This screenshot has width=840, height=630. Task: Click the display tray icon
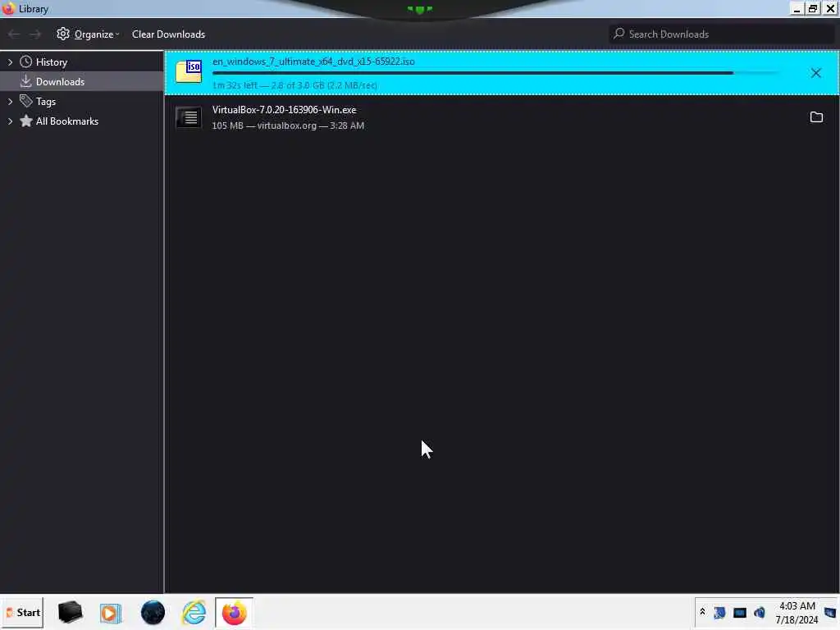point(740,612)
